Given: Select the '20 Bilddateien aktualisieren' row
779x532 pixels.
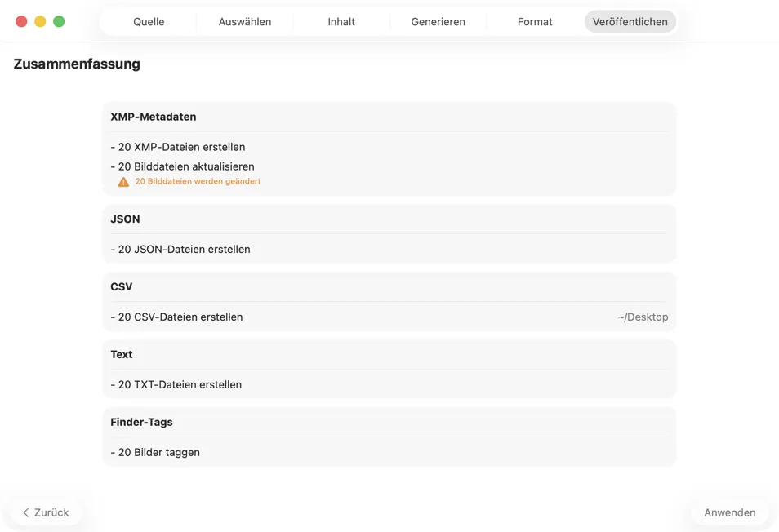Looking at the screenshot, I should (182, 166).
